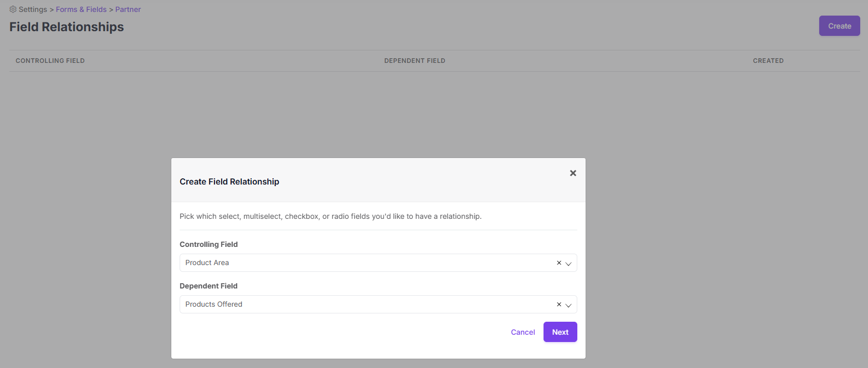Click the Created column header
The width and height of the screenshot is (868, 368).
tap(768, 61)
